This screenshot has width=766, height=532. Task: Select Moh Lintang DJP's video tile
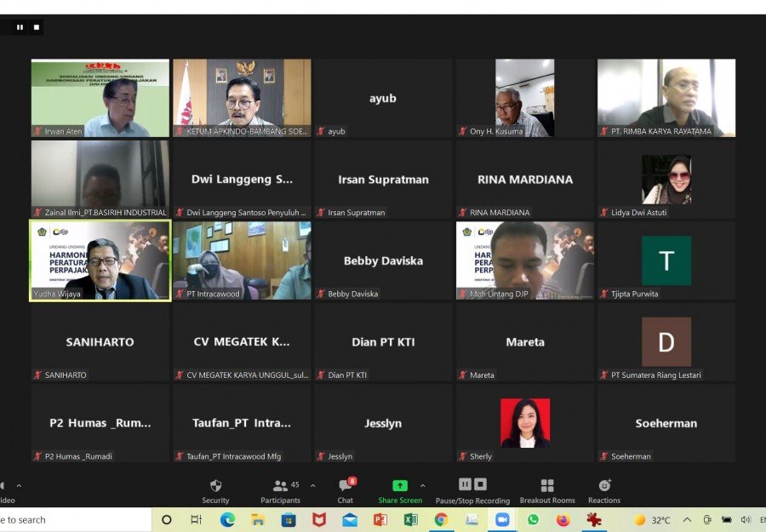(524, 260)
